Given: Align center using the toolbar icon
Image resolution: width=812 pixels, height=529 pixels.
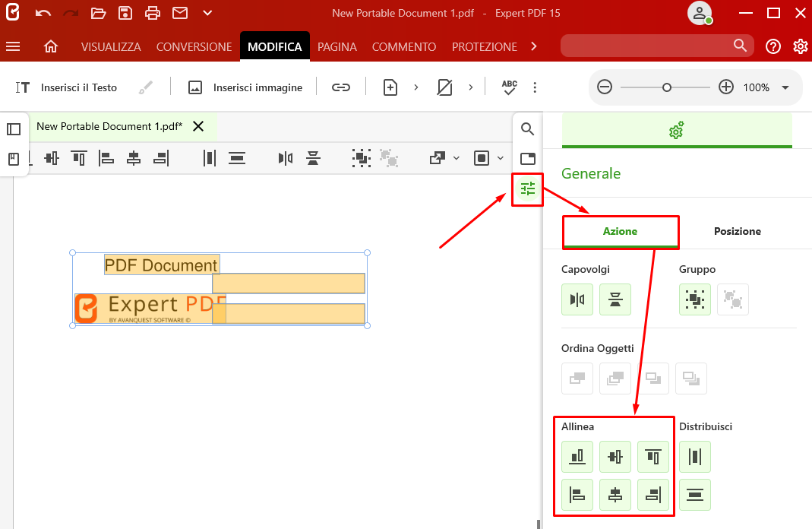Looking at the screenshot, I should [134, 158].
